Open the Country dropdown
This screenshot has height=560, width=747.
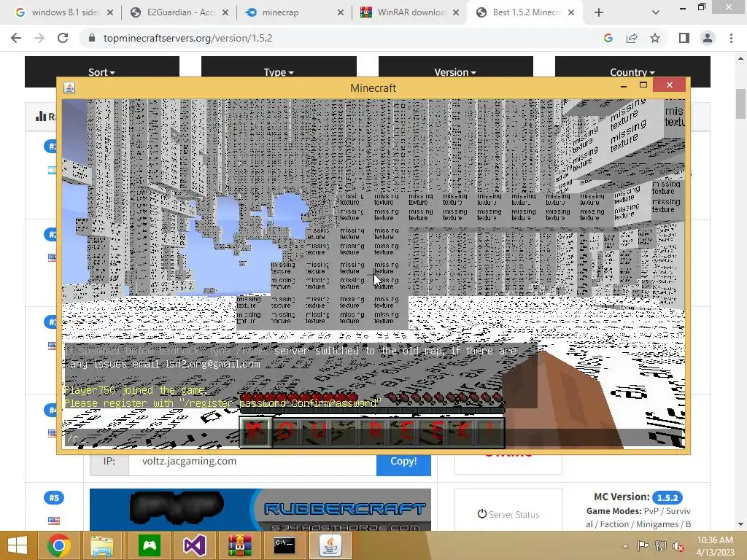click(x=632, y=72)
